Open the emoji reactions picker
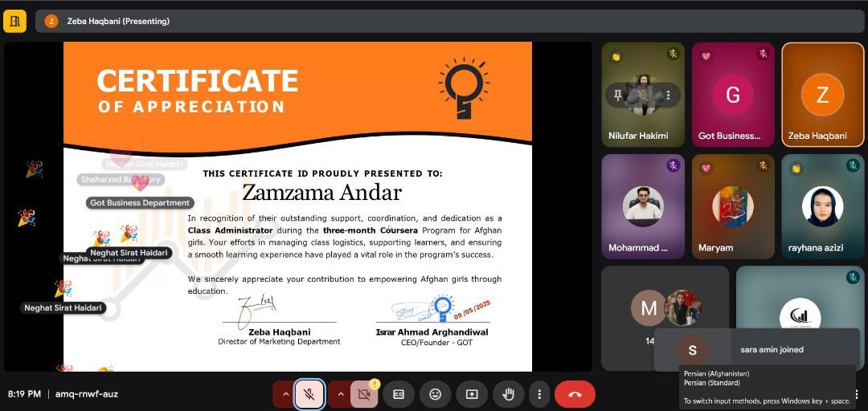 click(x=435, y=394)
